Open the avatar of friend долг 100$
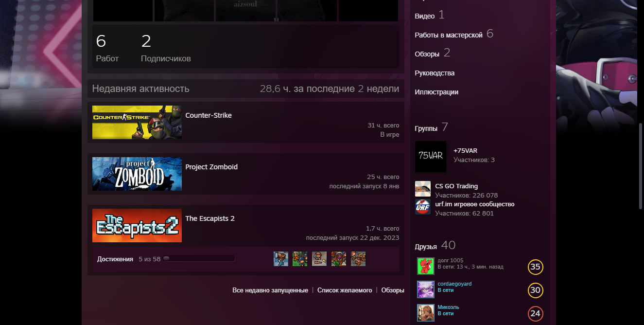 425,266
